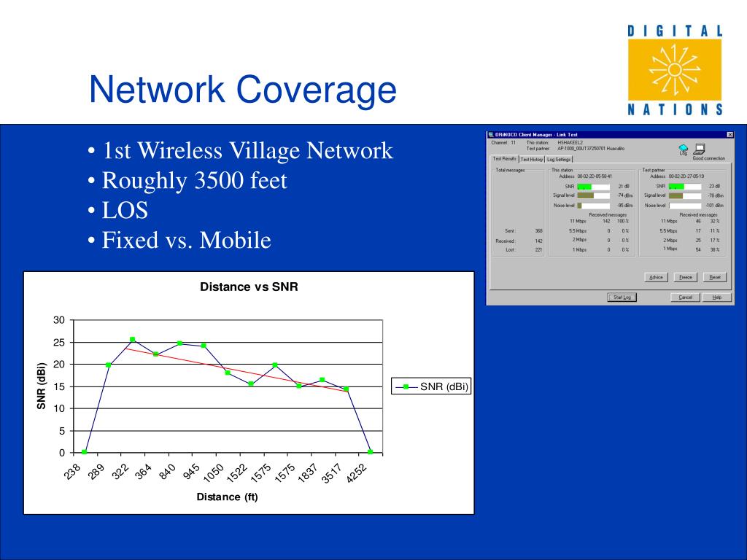Image resolution: width=747 pixels, height=560 pixels.
Task: Click station name 'HSHAKEEL2'
Action: coord(570,142)
